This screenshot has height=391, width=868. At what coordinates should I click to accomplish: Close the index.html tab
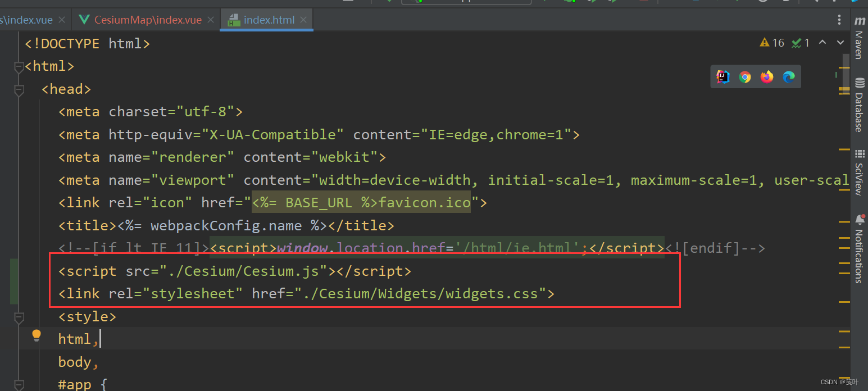pos(304,20)
